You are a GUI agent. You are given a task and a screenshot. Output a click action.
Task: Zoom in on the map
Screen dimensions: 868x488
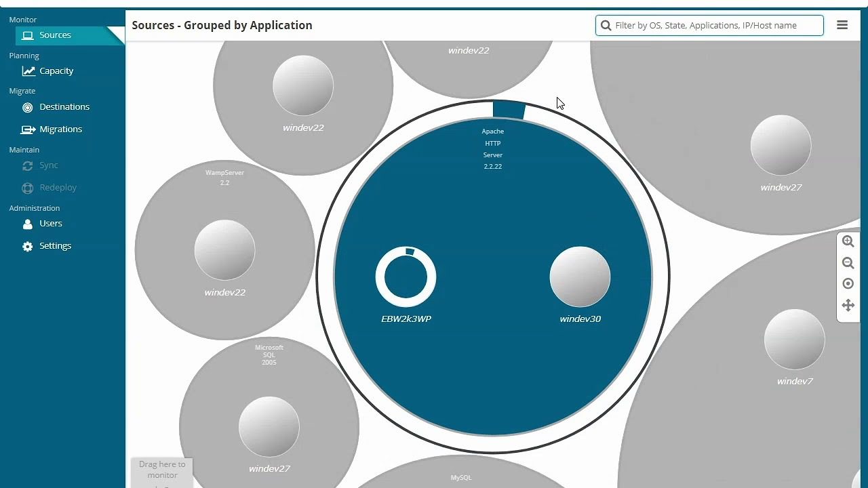coord(848,241)
